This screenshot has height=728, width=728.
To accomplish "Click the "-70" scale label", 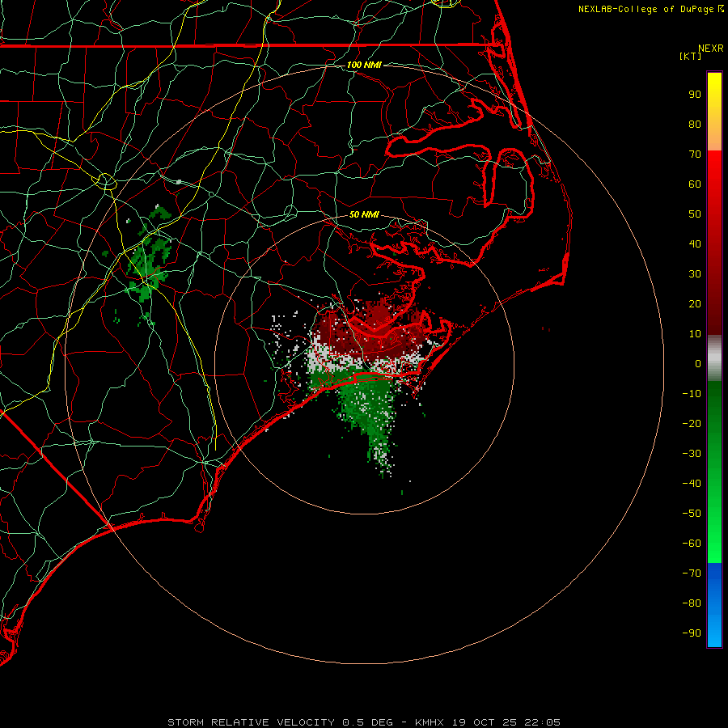I will pos(692,574).
